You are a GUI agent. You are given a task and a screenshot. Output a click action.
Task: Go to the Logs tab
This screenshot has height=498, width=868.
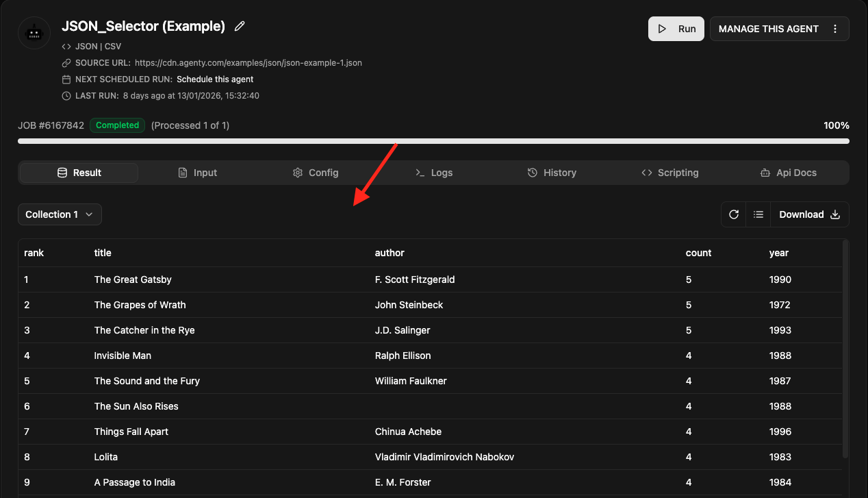point(434,173)
